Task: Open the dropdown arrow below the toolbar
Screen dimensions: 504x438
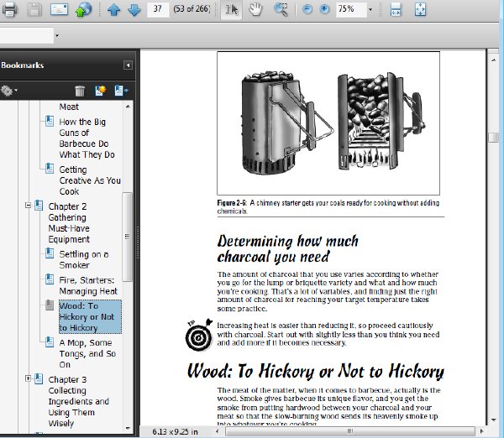Action: [57, 35]
